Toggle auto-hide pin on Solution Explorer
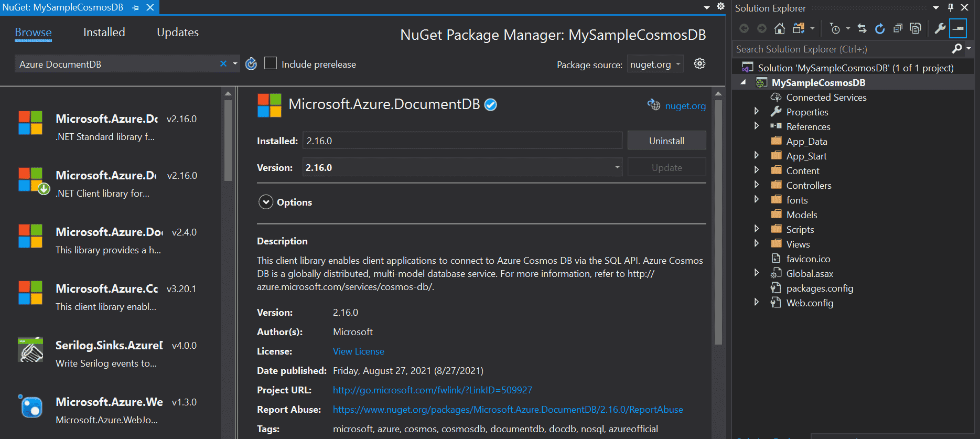 point(951,7)
